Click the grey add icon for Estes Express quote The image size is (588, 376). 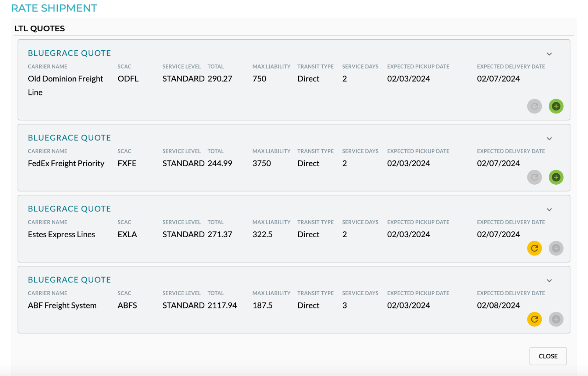(556, 248)
